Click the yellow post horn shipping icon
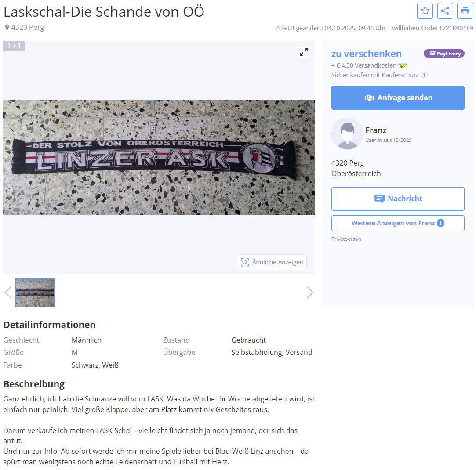Screen dimensions: 476x470 [403, 65]
